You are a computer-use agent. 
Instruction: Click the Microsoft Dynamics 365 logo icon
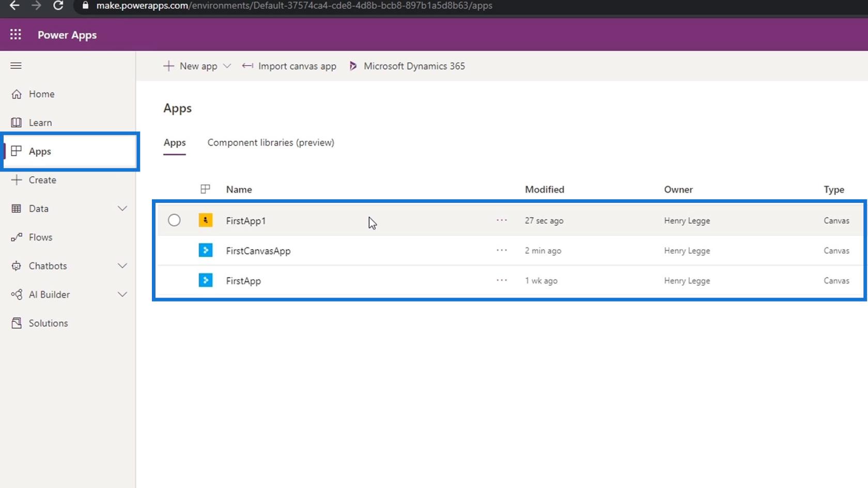353,66
